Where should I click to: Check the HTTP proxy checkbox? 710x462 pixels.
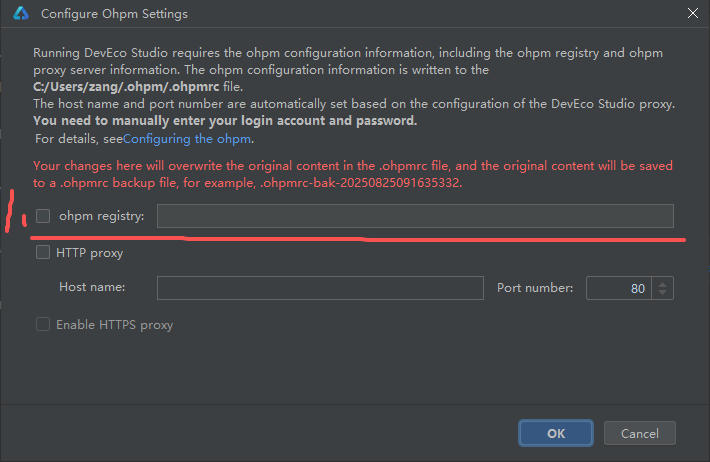coord(43,253)
